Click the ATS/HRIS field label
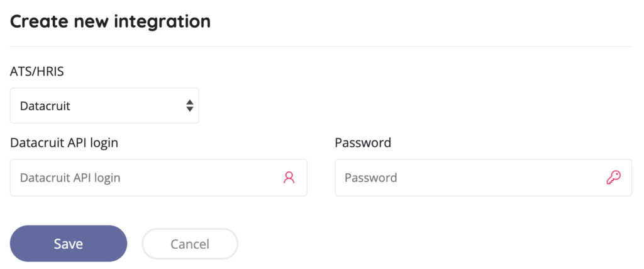The height and width of the screenshot is (269, 644). point(37,72)
